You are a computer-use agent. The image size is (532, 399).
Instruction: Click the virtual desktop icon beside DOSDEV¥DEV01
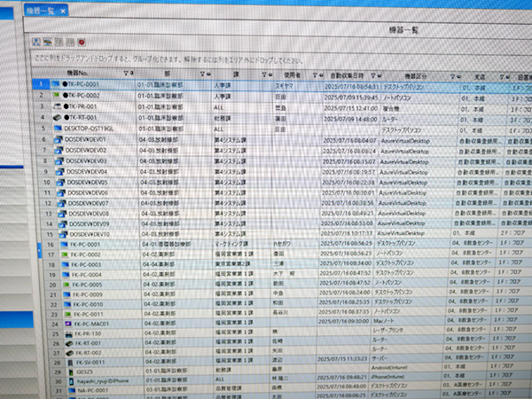[x=59, y=139]
